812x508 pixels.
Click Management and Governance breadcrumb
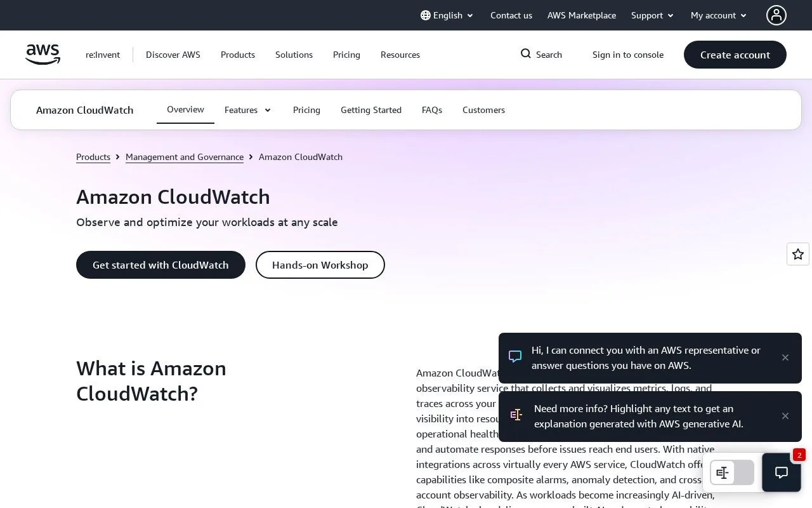[x=185, y=157]
